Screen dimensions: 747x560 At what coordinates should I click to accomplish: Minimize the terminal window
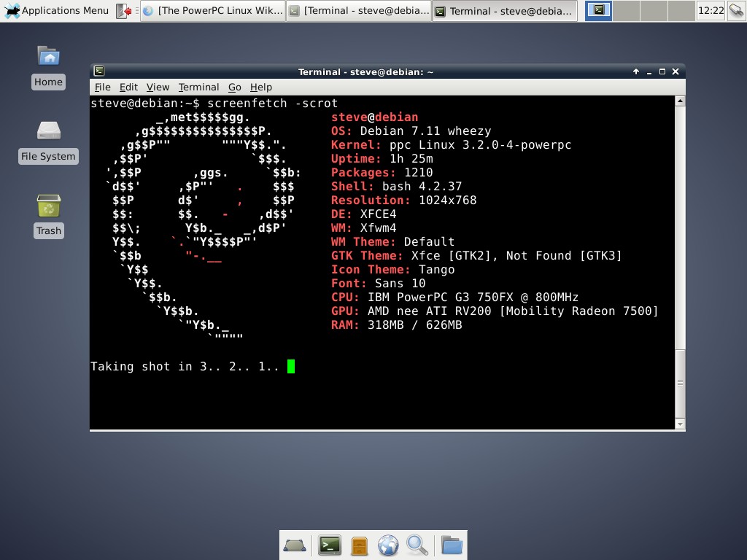click(649, 71)
